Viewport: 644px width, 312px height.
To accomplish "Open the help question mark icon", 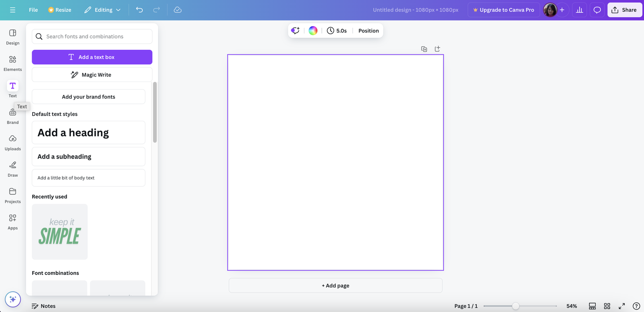I will tap(636, 306).
